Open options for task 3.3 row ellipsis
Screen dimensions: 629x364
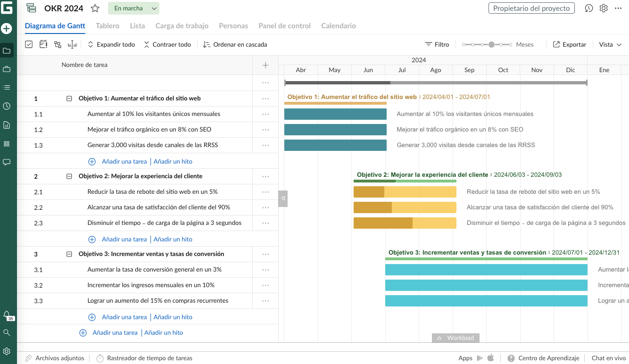(x=265, y=301)
